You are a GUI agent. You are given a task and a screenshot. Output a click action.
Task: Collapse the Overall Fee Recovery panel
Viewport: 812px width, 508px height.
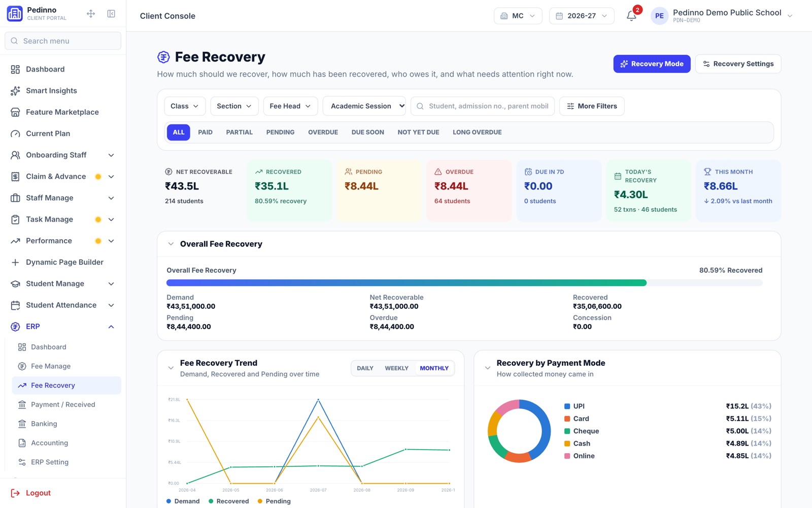[x=171, y=244]
